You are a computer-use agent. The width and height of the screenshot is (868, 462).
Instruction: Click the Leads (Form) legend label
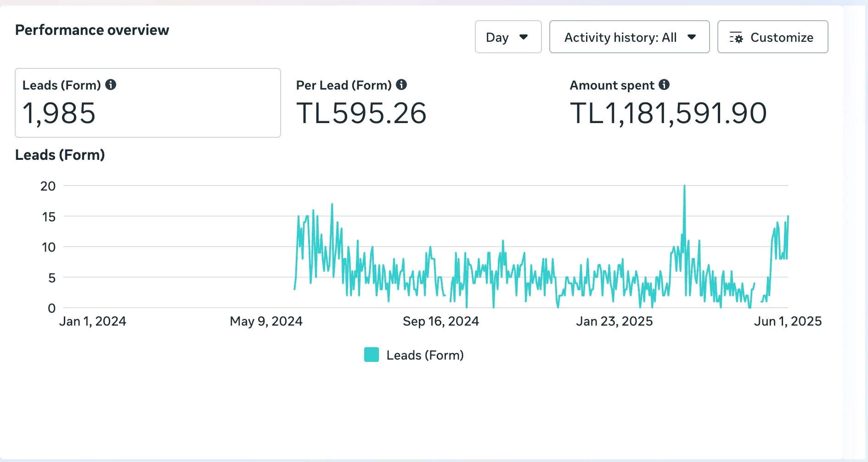tap(425, 355)
